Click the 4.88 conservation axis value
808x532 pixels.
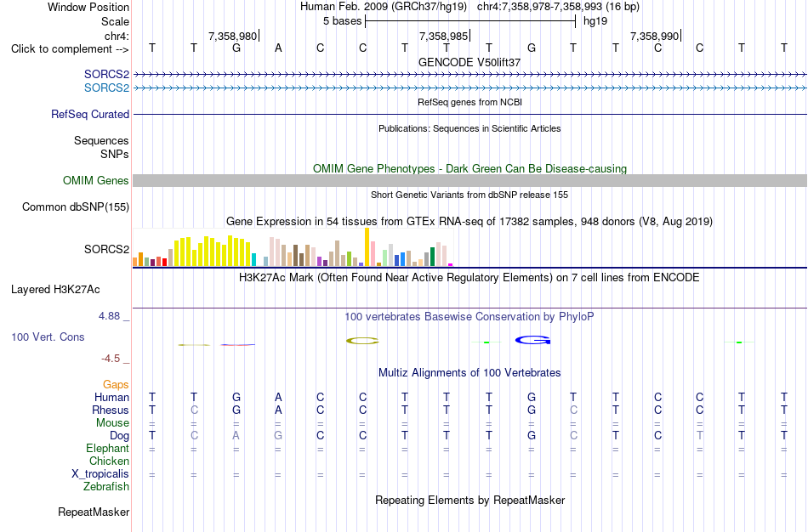click(x=109, y=316)
